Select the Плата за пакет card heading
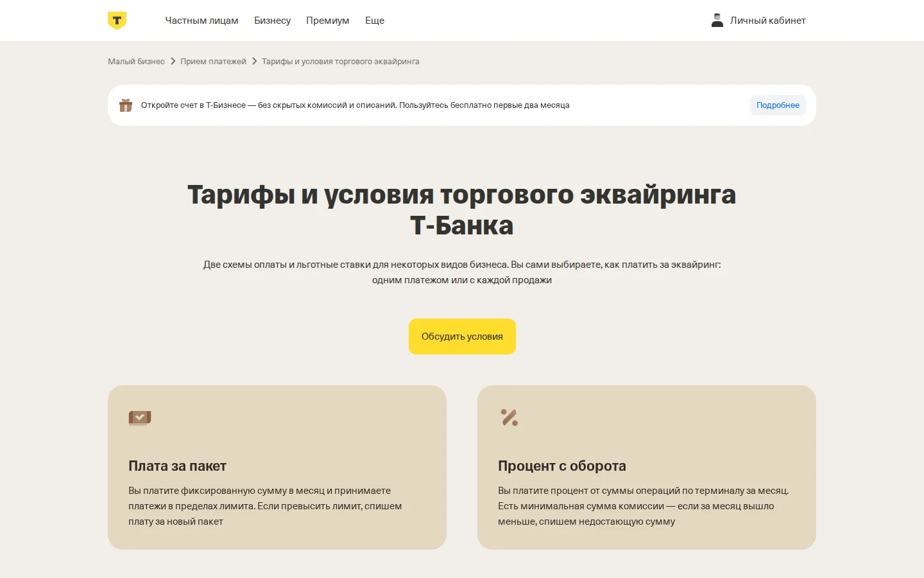 177,466
